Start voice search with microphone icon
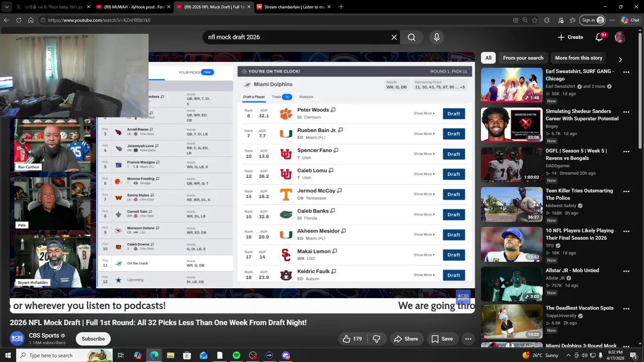 coord(437,37)
